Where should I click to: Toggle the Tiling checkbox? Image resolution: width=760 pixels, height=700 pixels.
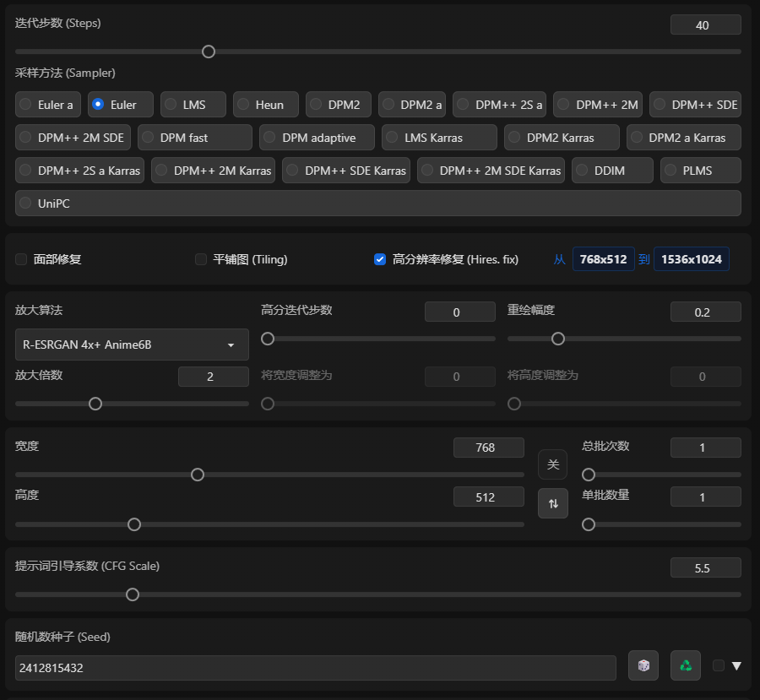coord(201,259)
